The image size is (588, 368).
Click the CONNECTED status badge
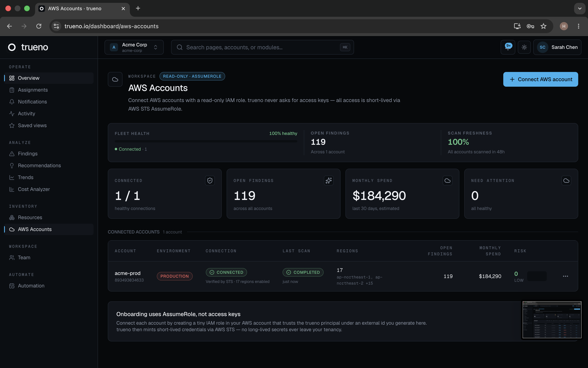[226, 272]
